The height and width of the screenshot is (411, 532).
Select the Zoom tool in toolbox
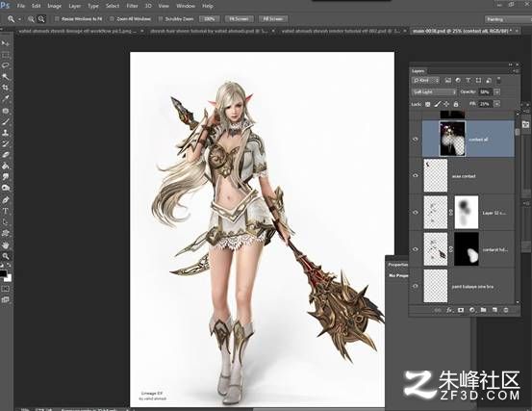tap(5, 256)
